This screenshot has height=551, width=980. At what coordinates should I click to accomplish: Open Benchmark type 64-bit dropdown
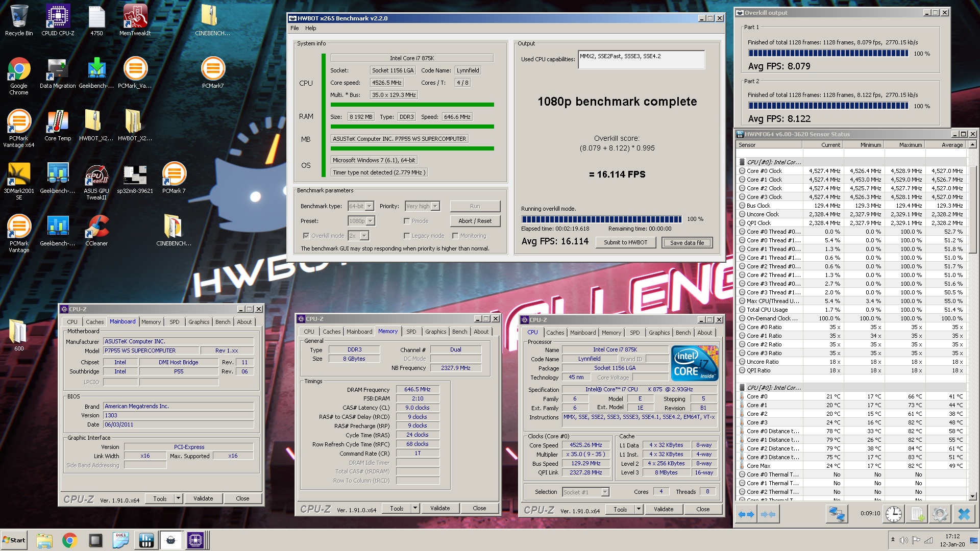(x=370, y=206)
